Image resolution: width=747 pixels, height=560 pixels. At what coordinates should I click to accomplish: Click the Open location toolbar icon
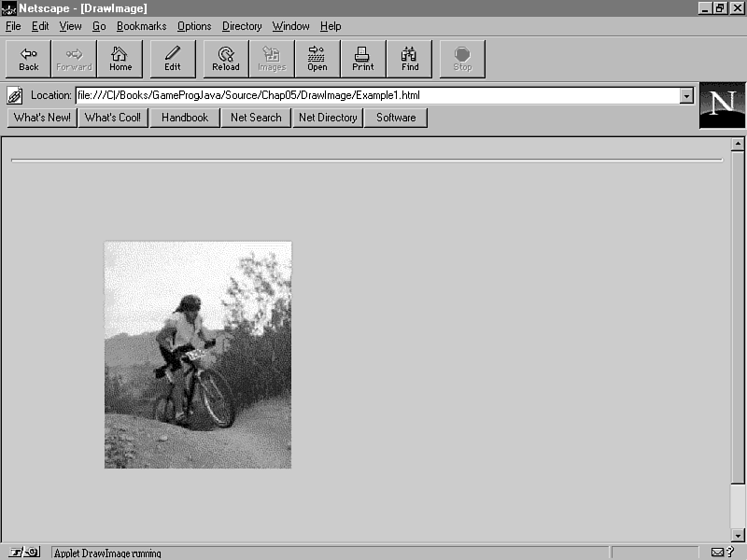click(317, 59)
